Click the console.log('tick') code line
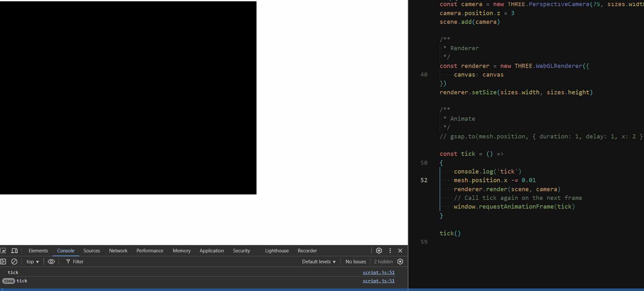644x291 pixels. 488,172
